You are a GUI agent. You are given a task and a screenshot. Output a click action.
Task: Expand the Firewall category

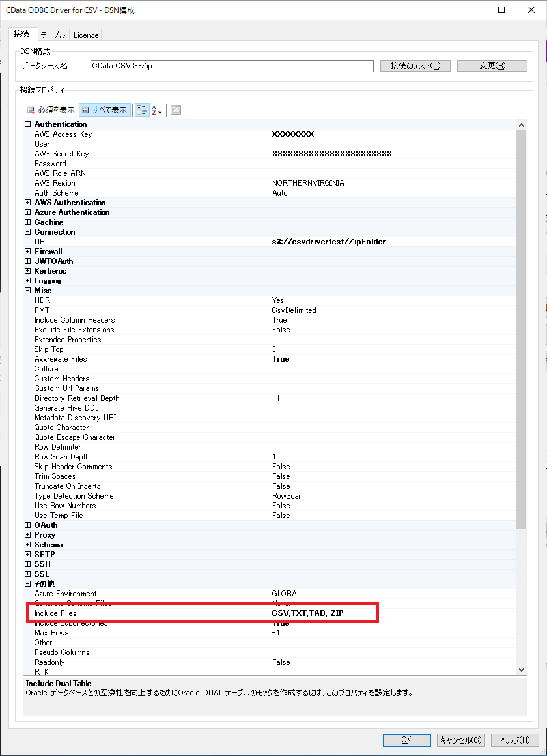pos(28,251)
